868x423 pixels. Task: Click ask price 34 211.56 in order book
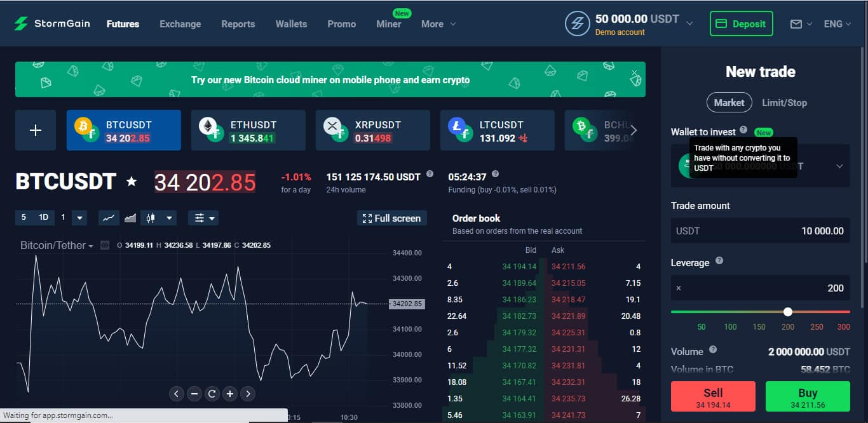tap(569, 267)
